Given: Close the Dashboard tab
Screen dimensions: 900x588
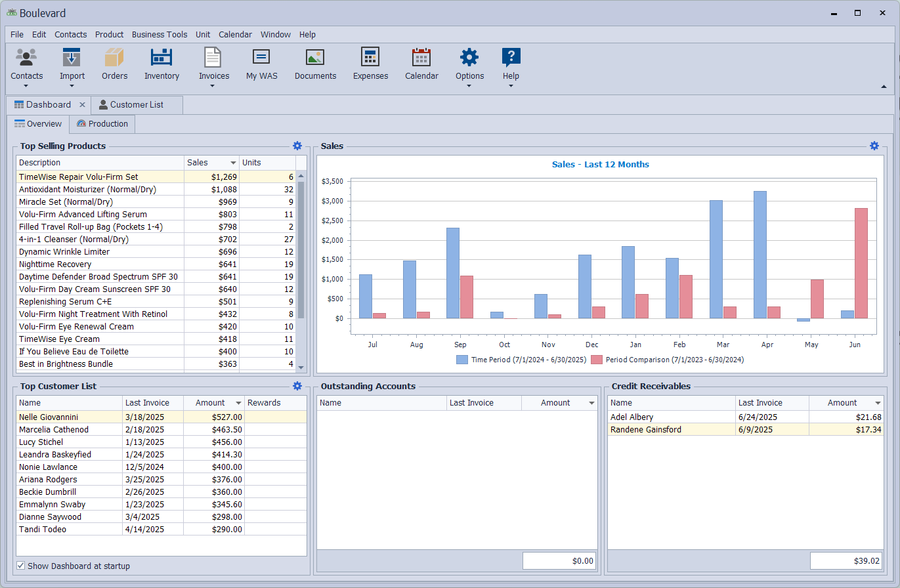Looking at the screenshot, I should 82,104.
